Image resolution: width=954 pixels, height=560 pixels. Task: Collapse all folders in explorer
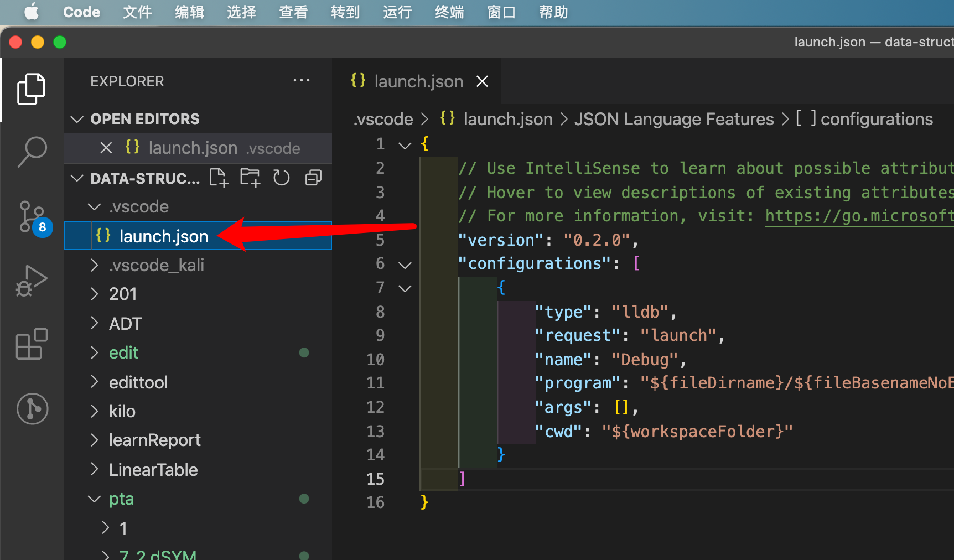(x=313, y=178)
